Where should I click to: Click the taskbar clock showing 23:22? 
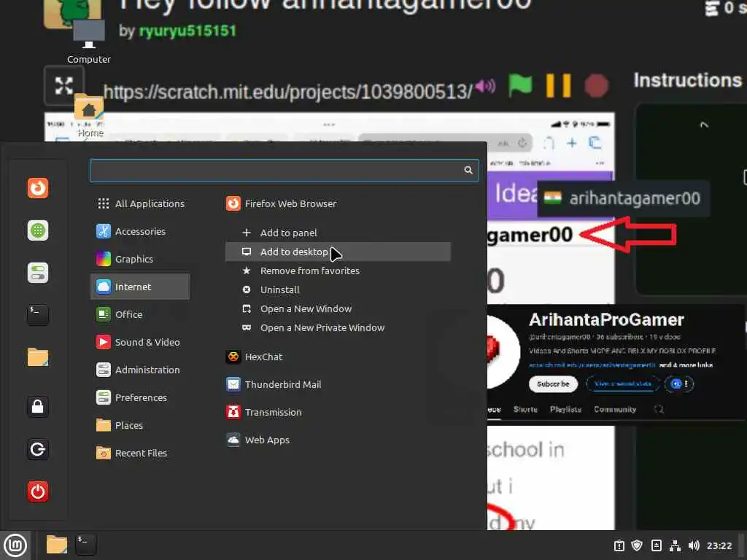tap(719, 545)
